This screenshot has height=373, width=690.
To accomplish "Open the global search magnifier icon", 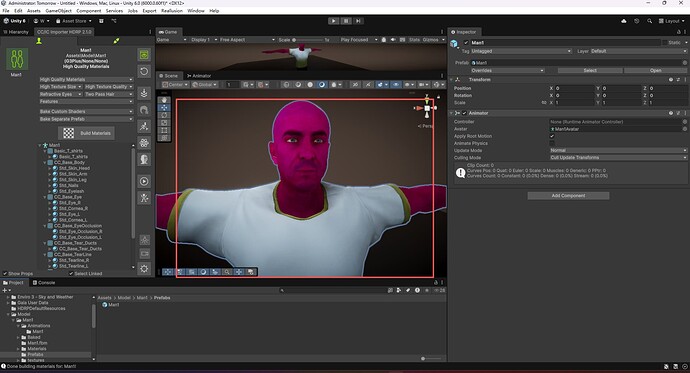I will coord(649,21).
